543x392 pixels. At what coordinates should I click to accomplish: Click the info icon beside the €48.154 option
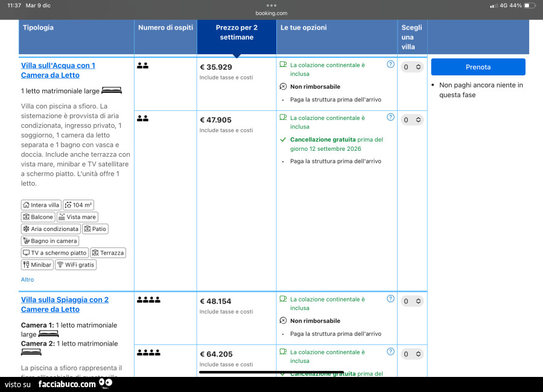390,299
